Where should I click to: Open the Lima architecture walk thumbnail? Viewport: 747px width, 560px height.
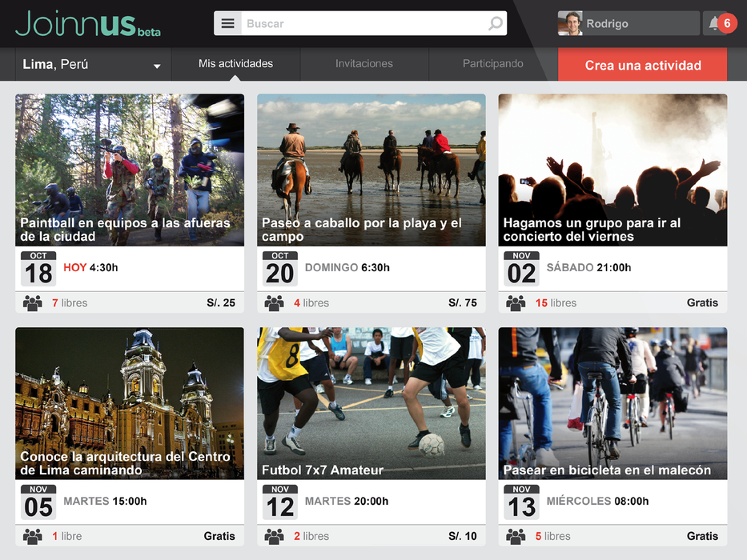130,403
